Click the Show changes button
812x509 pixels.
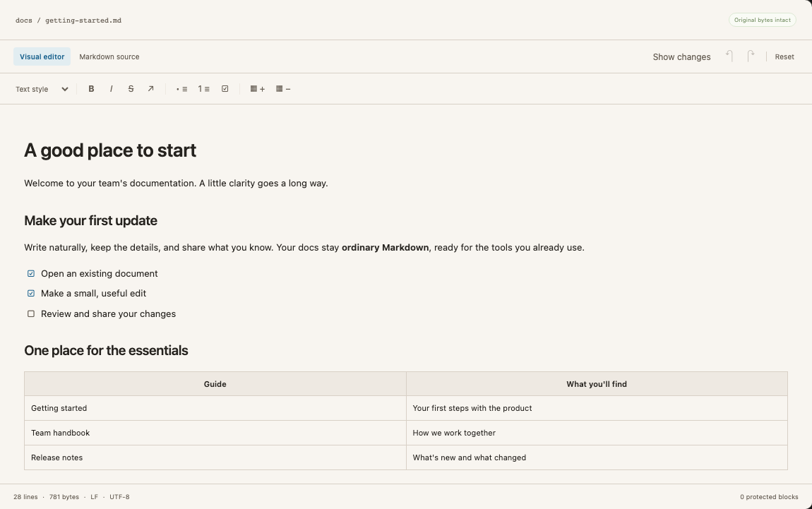681,57
